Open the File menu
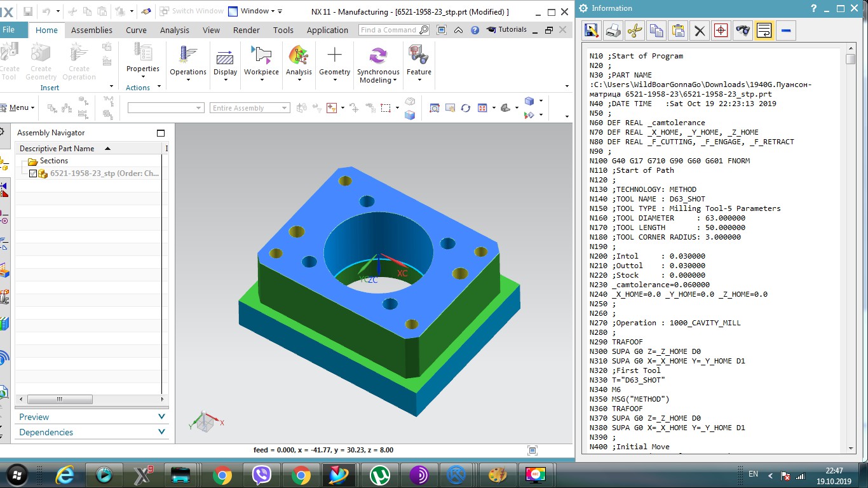Screen dimensions: 868x488 point(9,30)
